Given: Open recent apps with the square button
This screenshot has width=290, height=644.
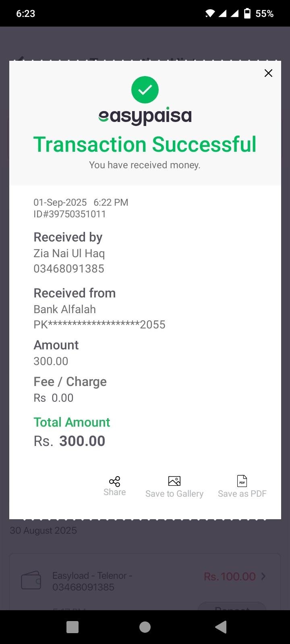Looking at the screenshot, I should [x=72, y=627].
